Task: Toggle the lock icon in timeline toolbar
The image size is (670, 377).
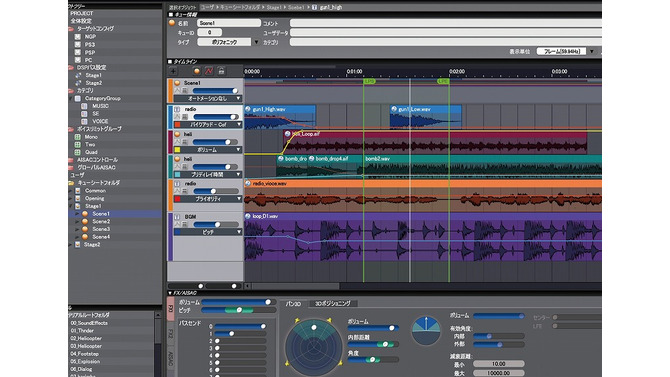Action: 221,71
